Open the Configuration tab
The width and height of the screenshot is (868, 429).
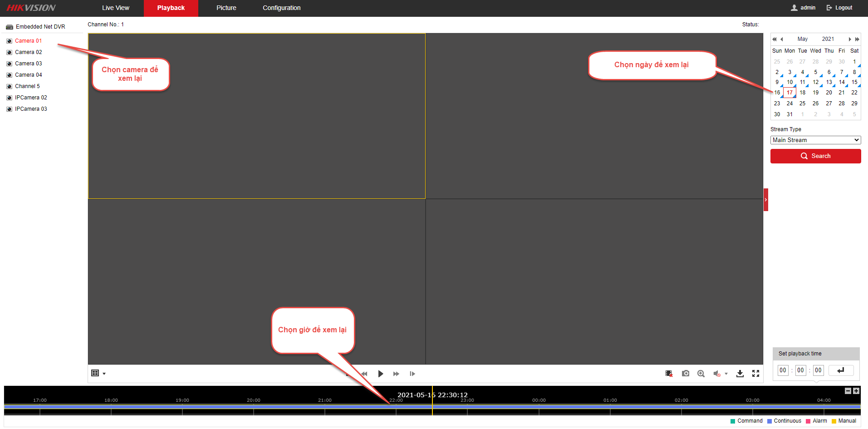click(x=281, y=8)
